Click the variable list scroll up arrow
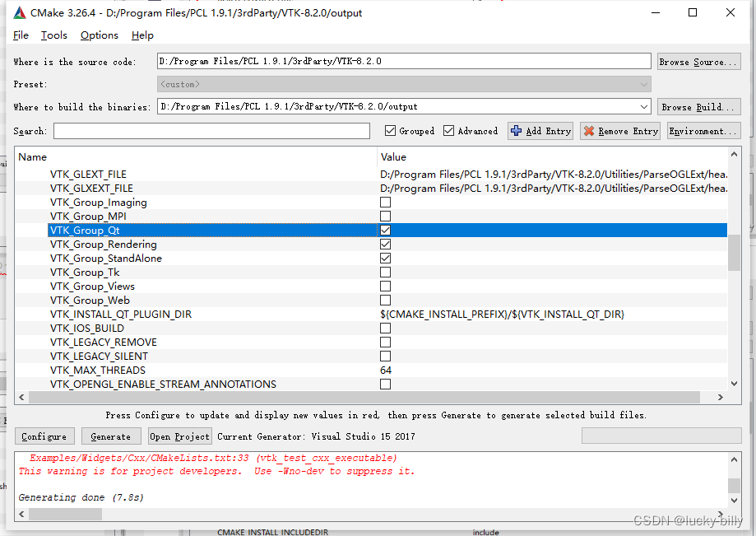The image size is (756, 536). point(734,155)
